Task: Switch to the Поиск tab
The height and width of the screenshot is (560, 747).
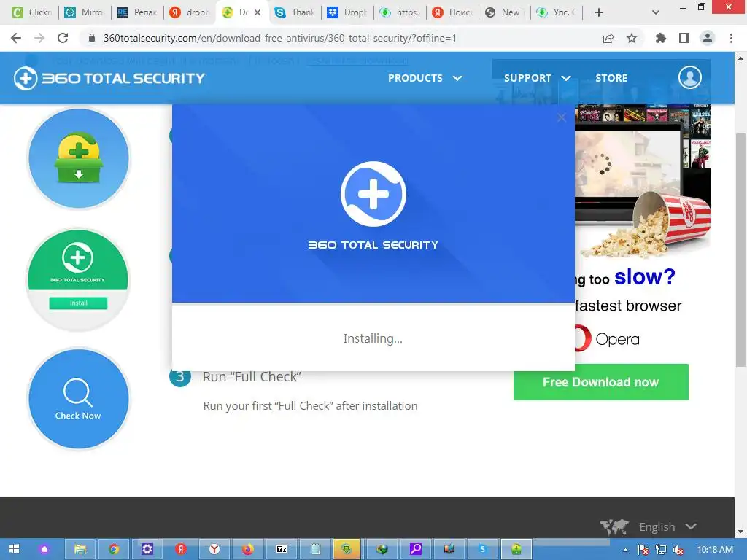Action: tap(452, 12)
